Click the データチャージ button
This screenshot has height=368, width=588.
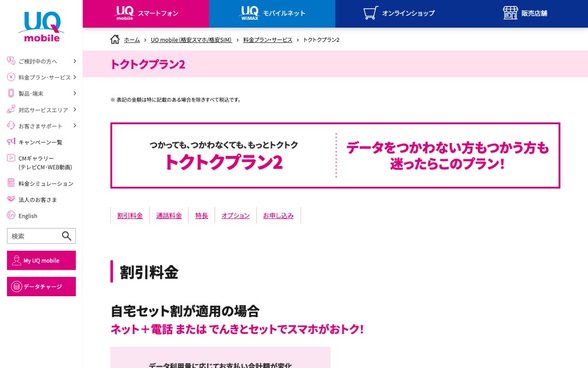[x=41, y=287]
